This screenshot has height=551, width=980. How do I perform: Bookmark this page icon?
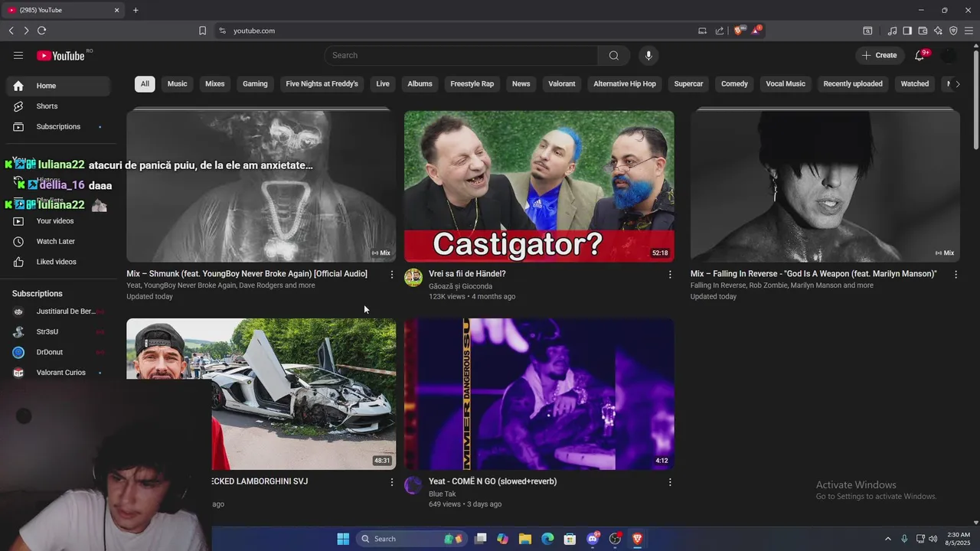click(202, 31)
